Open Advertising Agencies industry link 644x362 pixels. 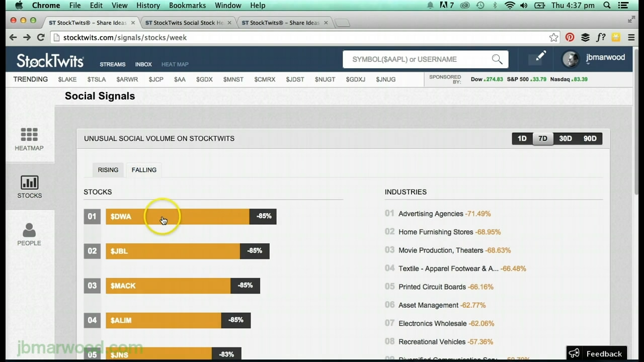(x=431, y=214)
